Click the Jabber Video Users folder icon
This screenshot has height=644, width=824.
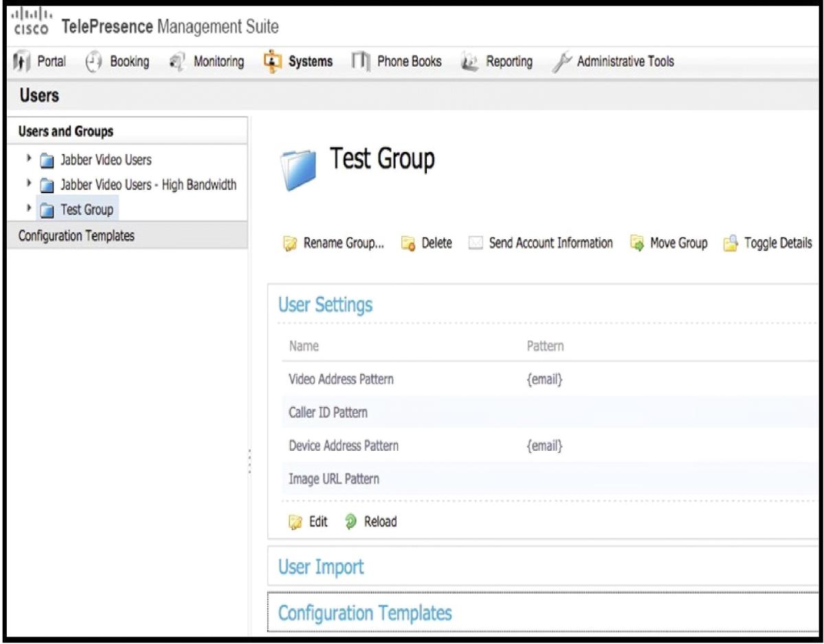pyautogui.click(x=47, y=160)
